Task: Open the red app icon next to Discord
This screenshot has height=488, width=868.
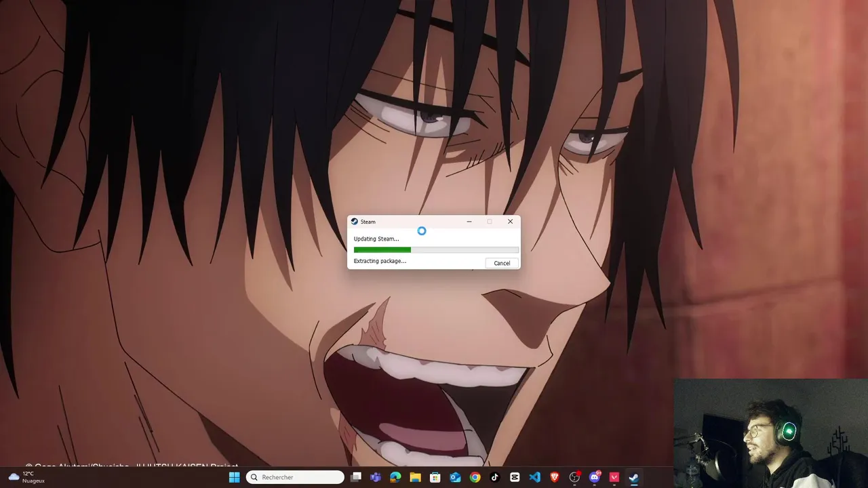Action: pos(614,477)
